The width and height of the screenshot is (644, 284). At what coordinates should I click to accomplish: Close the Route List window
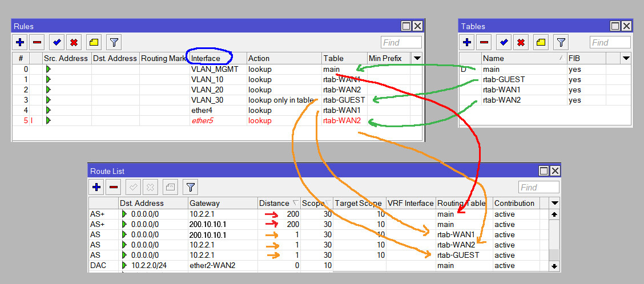[x=555, y=171]
